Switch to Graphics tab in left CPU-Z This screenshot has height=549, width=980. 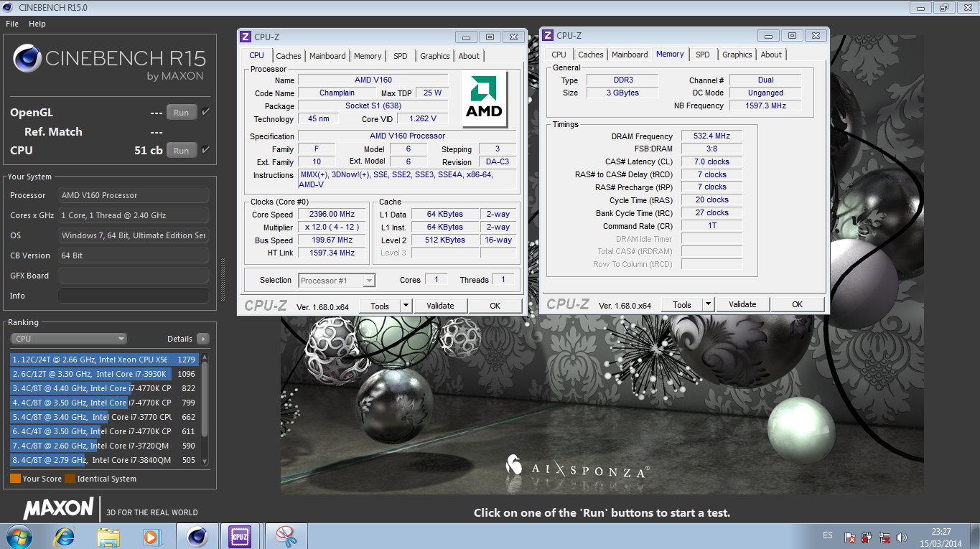coord(435,56)
